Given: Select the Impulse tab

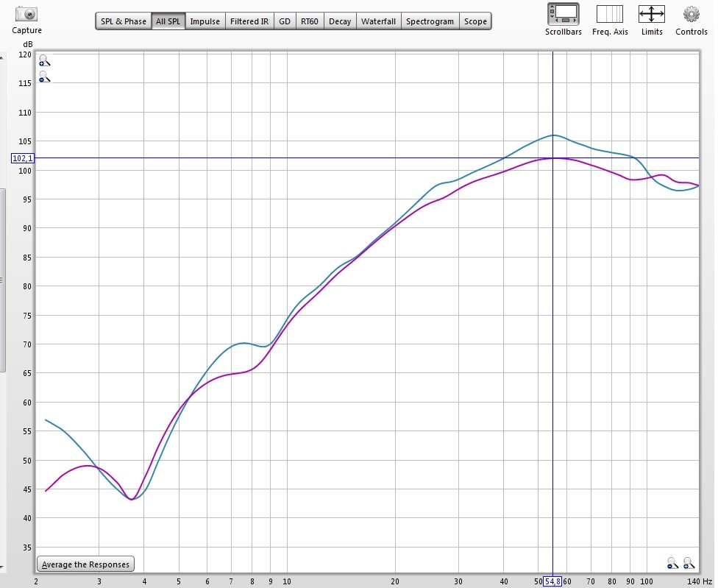Looking at the screenshot, I should (205, 21).
